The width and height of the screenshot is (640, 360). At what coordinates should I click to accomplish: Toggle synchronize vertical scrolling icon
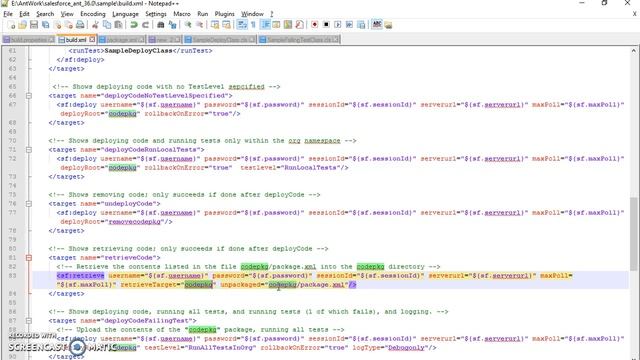click(x=215, y=25)
